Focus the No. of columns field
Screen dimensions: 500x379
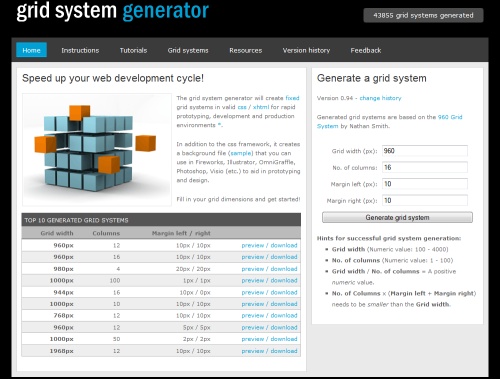(x=424, y=167)
